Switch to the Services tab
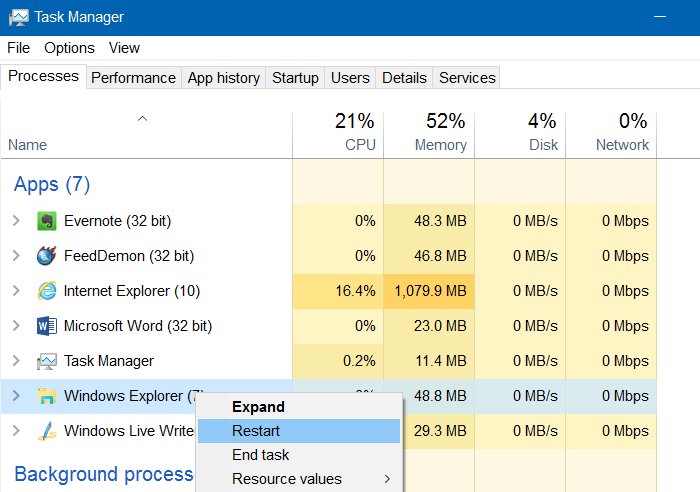The height and width of the screenshot is (492, 700). 467,78
